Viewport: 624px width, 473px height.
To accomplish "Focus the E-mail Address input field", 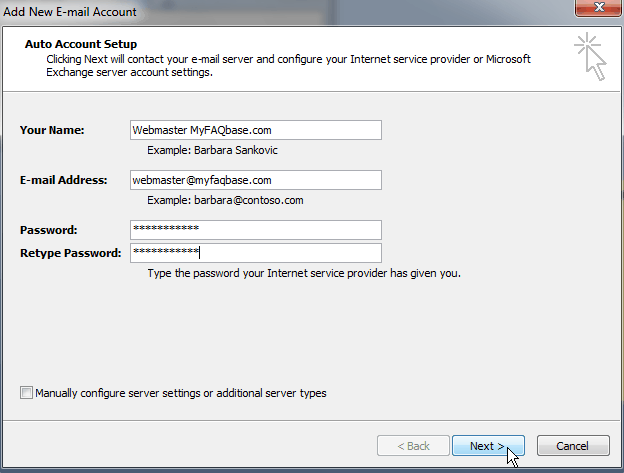I will tap(255, 180).
